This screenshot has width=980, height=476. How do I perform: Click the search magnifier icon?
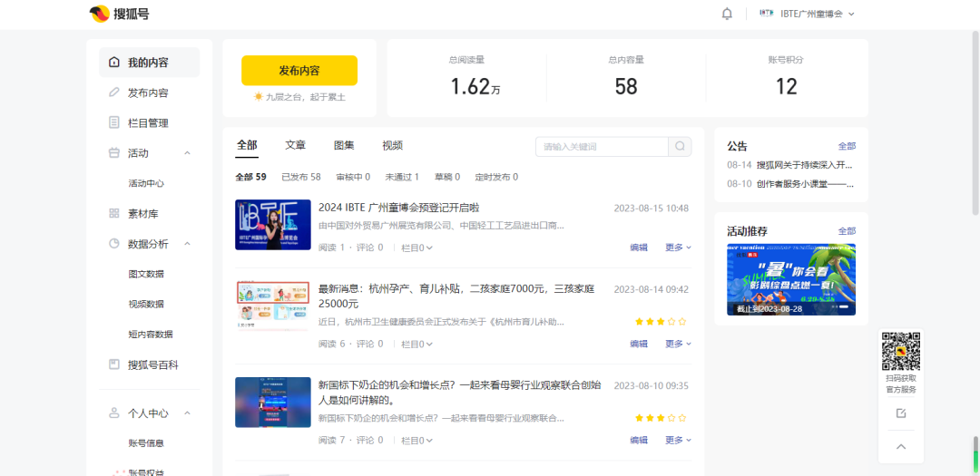click(x=680, y=147)
